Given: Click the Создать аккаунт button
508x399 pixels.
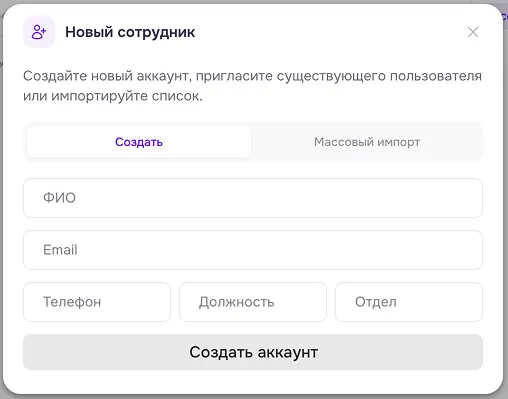Looking at the screenshot, I should pyautogui.click(x=253, y=352).
